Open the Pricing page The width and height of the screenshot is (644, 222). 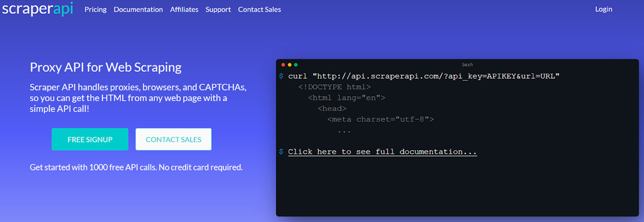95,9
